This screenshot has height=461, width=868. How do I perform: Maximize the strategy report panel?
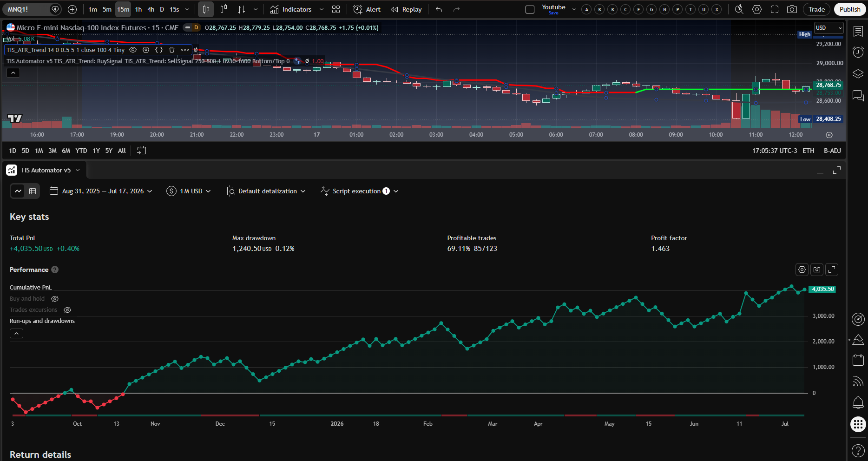[x=837, y=170]
